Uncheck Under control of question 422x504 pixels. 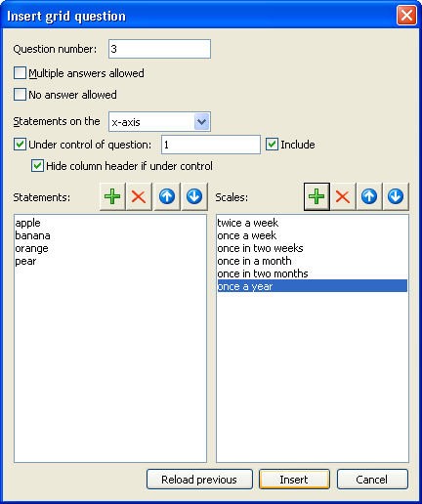20,145
